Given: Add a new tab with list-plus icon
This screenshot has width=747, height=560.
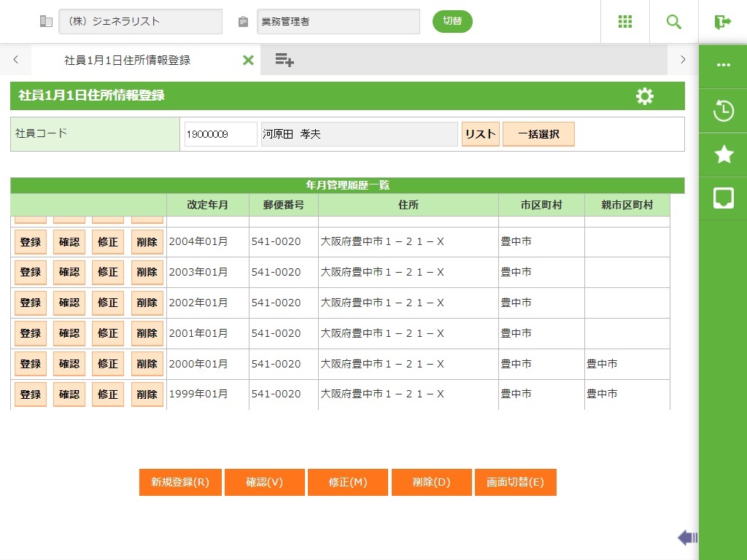Looking at the screenshot, I should click(x=285, y=61).
